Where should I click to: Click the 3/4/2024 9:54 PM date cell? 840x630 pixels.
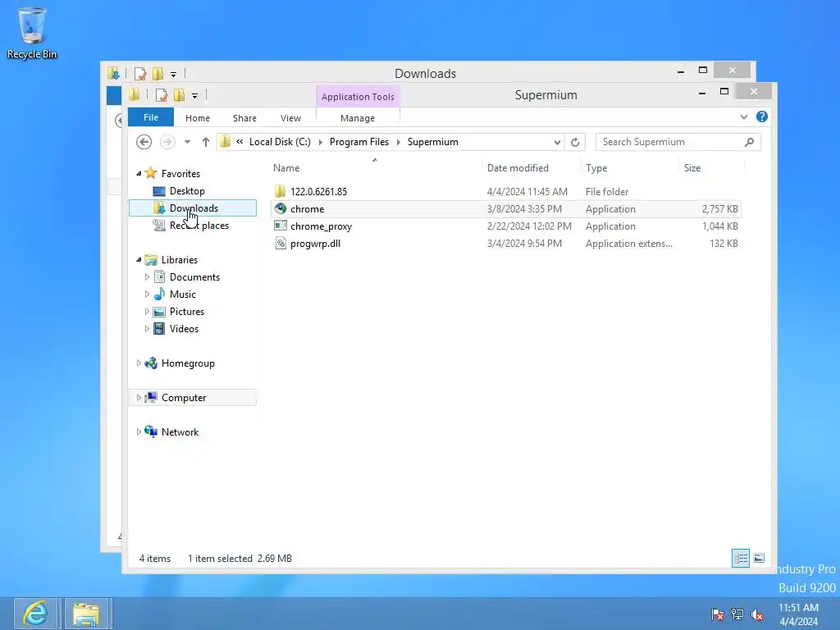(524, 243)
